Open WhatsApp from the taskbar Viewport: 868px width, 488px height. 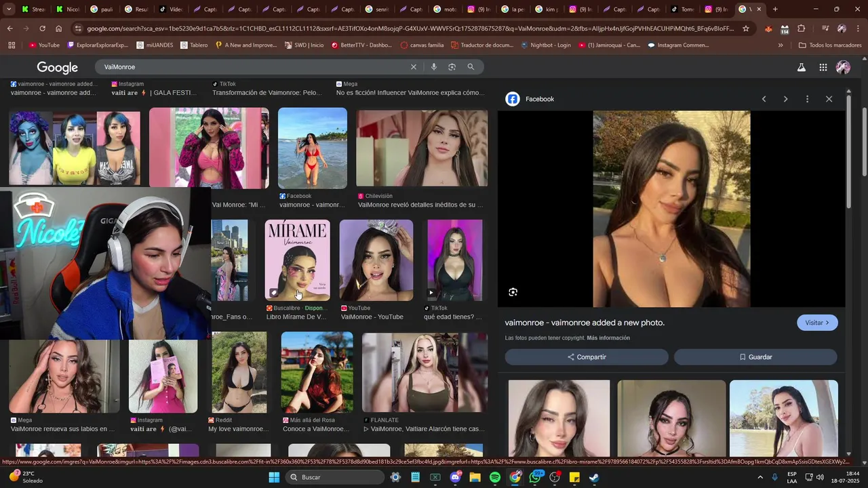pos(536,477)
